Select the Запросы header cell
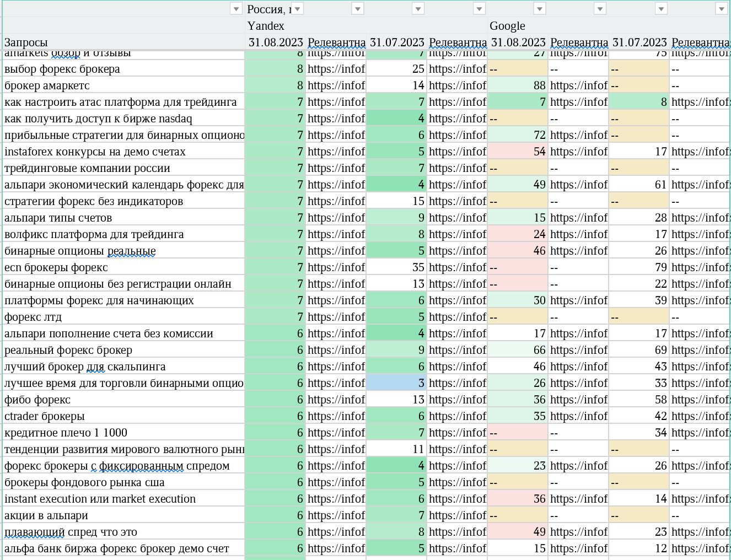 click(x=123, y=42)
